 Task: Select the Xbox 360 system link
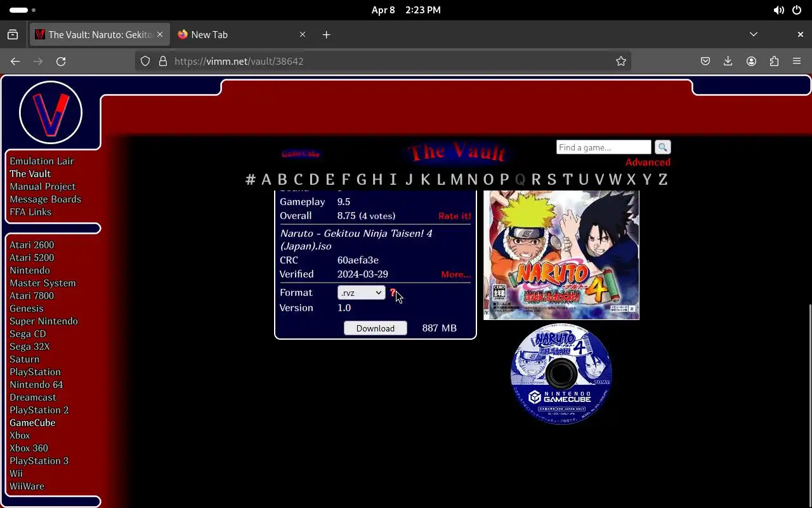29,448
